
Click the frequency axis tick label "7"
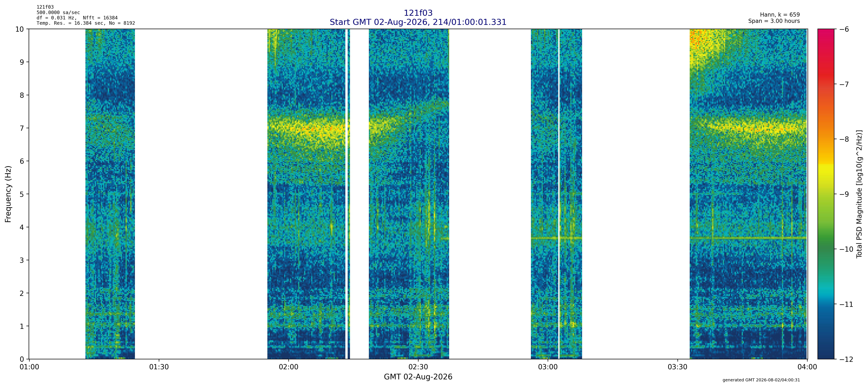click(22, 128)
